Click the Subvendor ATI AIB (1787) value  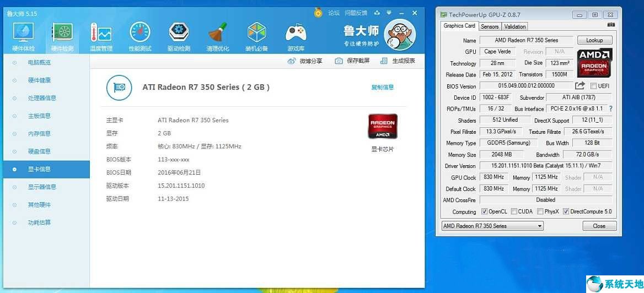coord(579,97)
